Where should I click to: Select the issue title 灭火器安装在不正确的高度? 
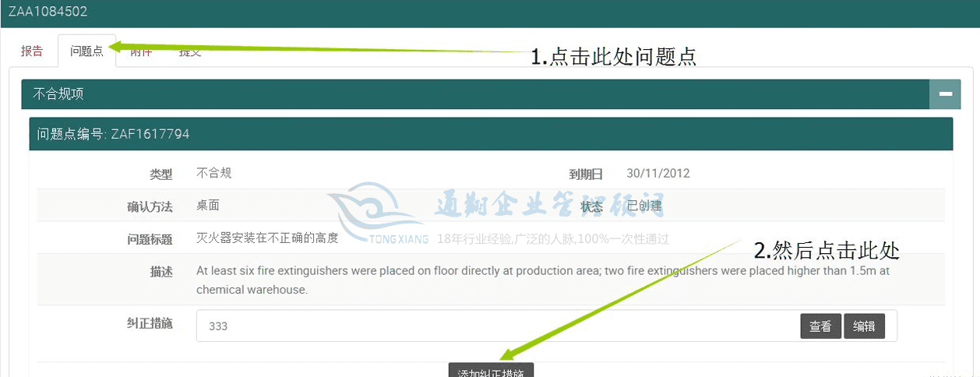267,238
